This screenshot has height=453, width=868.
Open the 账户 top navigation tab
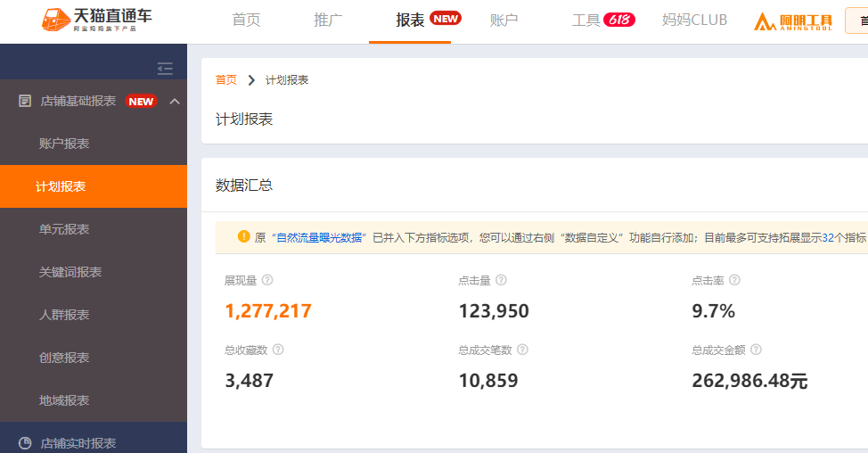pos(504,20)
